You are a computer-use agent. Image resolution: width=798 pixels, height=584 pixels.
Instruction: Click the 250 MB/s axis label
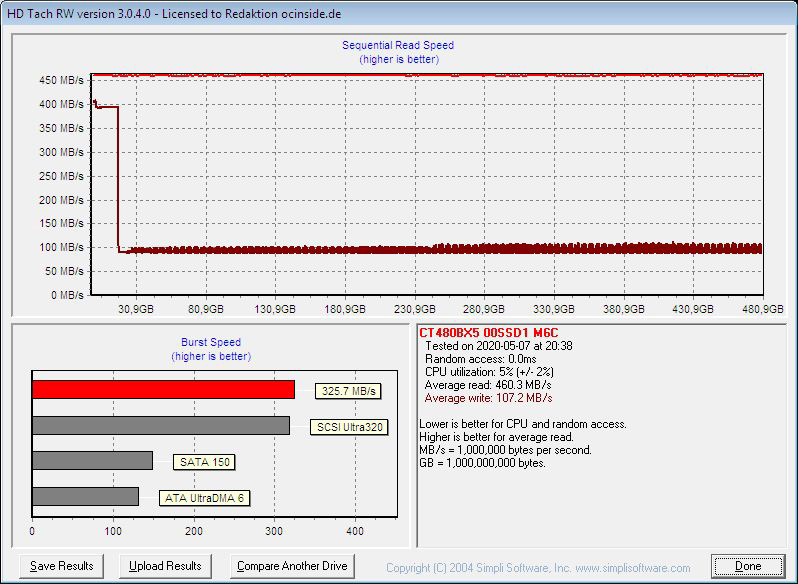[61, 176]
